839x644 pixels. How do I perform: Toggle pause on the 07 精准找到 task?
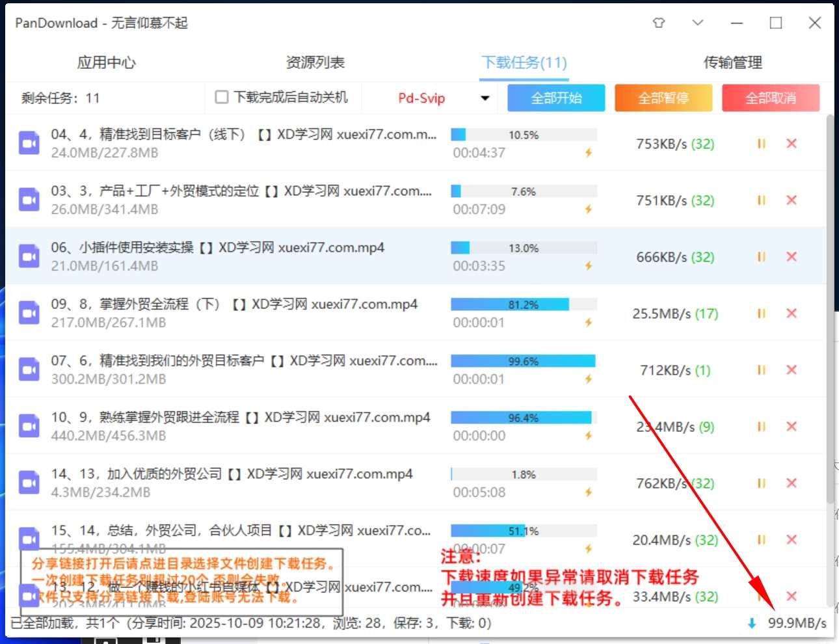pyautogui.click(x=761, y=370)
